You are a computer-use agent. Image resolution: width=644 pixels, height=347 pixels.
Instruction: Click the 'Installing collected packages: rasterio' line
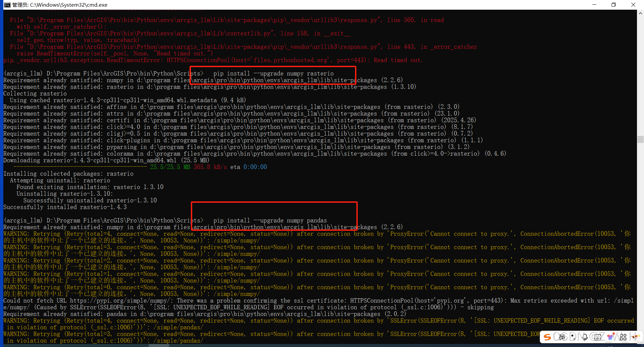click(x=68, y=174)
